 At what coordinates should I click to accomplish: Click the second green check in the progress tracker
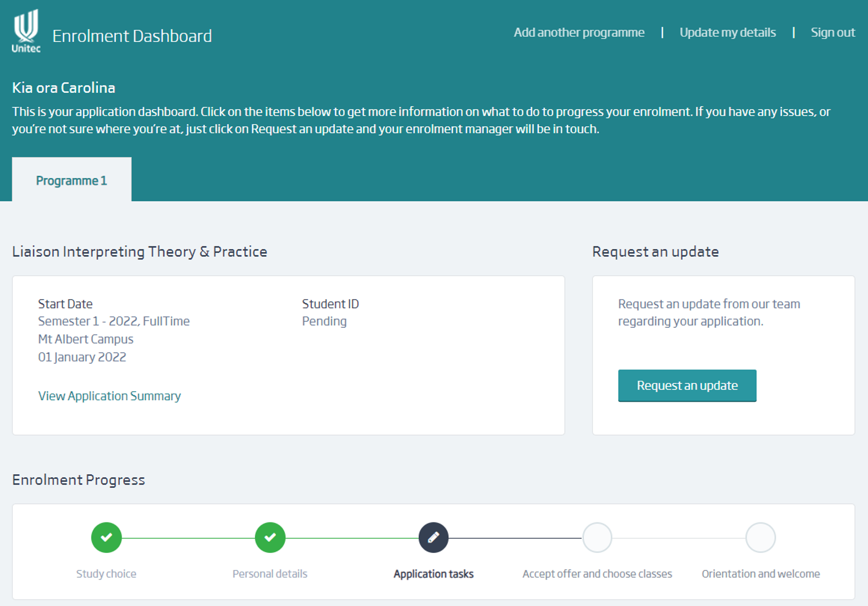click(x=270, y=538)
